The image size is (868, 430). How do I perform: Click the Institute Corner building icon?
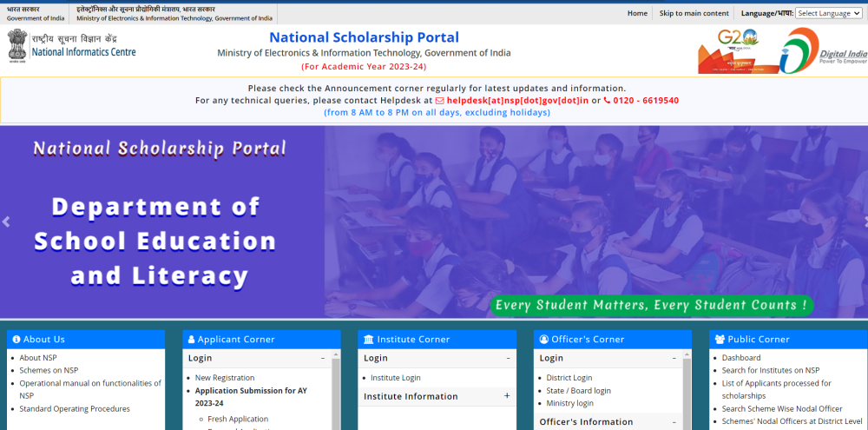coord(369,340)
